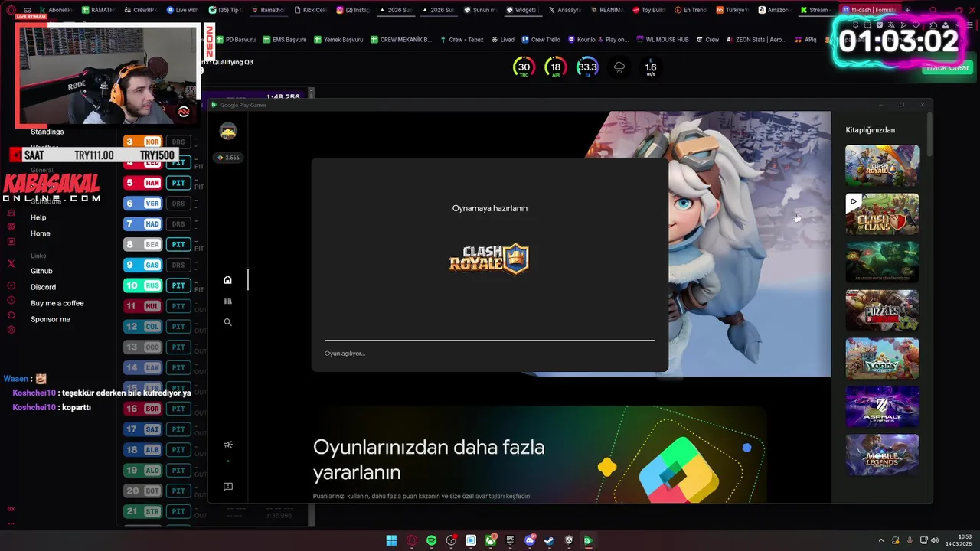Click the AIR temperature gauge showing 18
980x551 pixels.
tap(556, 67)
